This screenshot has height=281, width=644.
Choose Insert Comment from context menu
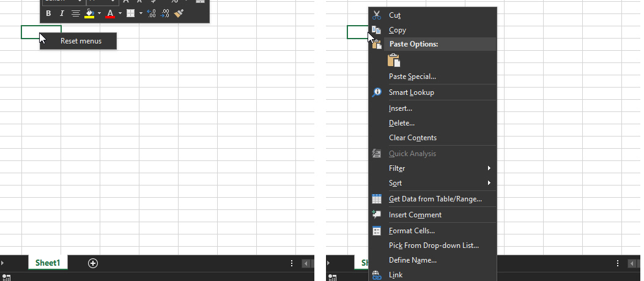[x=415, y=215]
